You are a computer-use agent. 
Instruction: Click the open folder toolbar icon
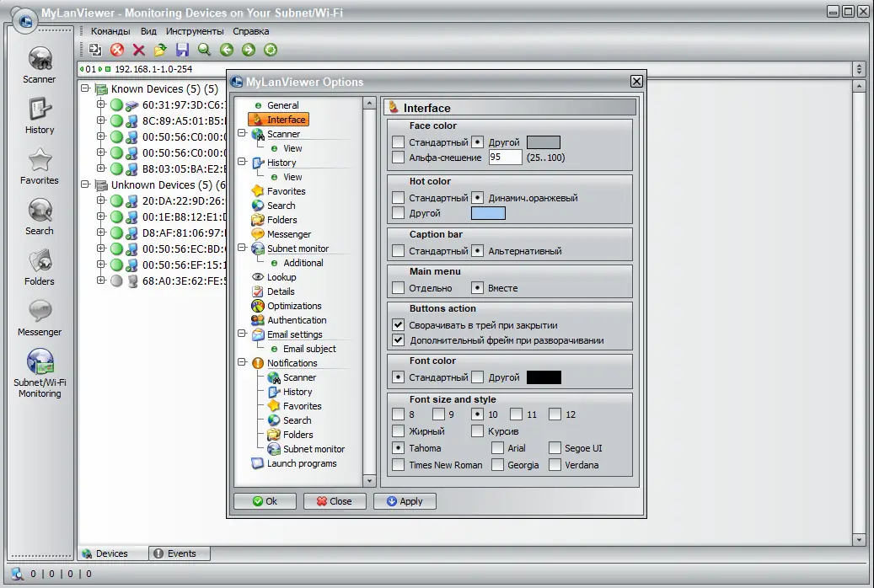[160, 50]
